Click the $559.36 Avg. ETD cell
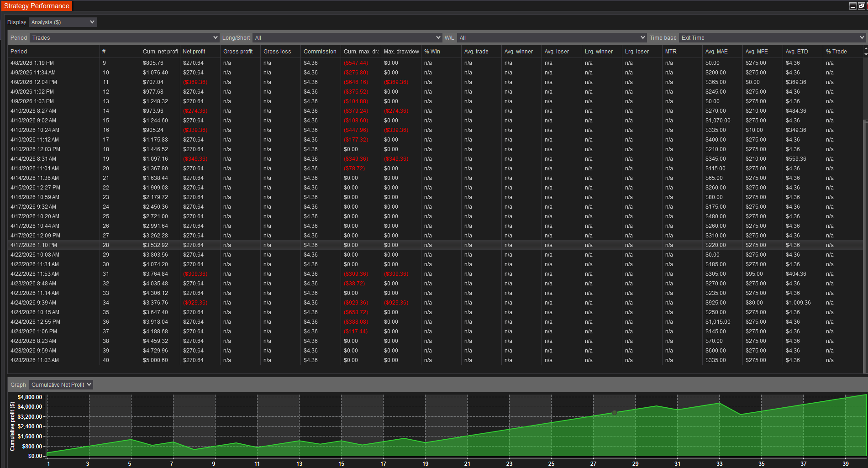 point(803,159)
